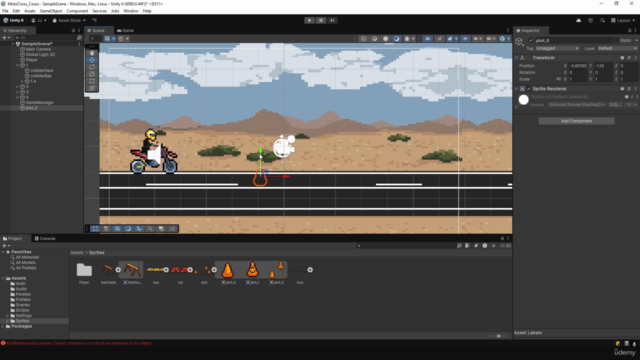This screenshot has height=360, width=640.
Task: Click the Hierarchy search-by-type icon
Action: [79, 38]
